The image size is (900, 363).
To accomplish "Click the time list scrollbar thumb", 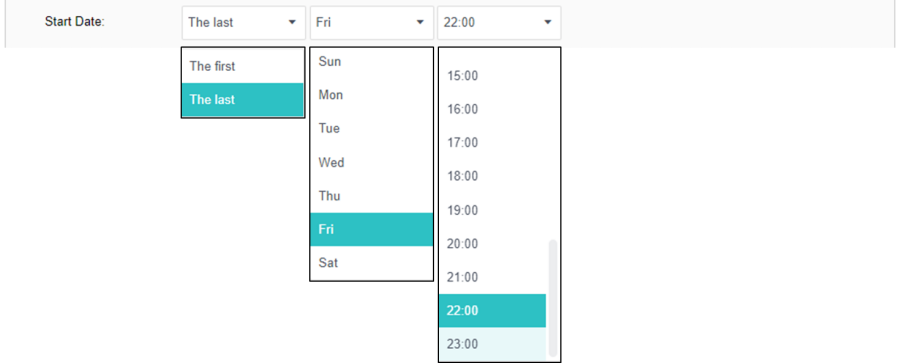I will pos(553,298).
